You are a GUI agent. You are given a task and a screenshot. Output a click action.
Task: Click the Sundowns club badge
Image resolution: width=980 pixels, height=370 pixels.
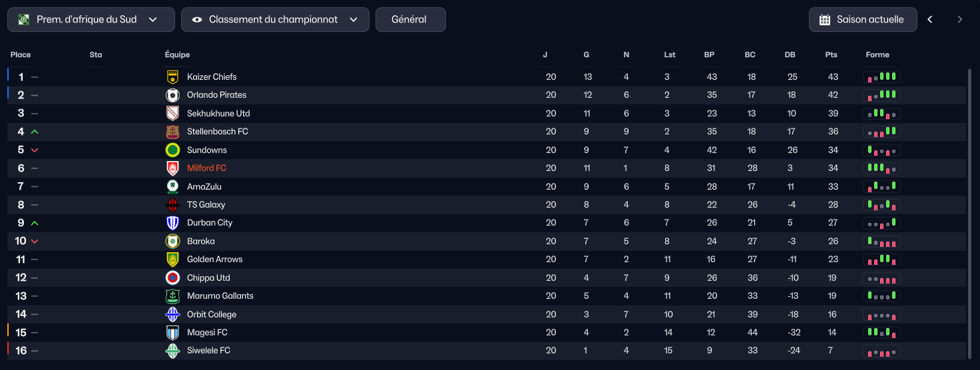point(172,150)
